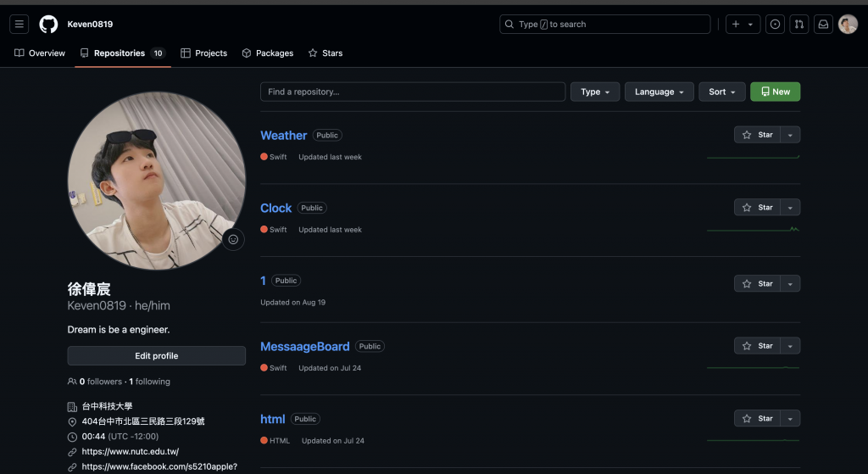
Task: Star the repository named 1
Action: click(757, 283)
